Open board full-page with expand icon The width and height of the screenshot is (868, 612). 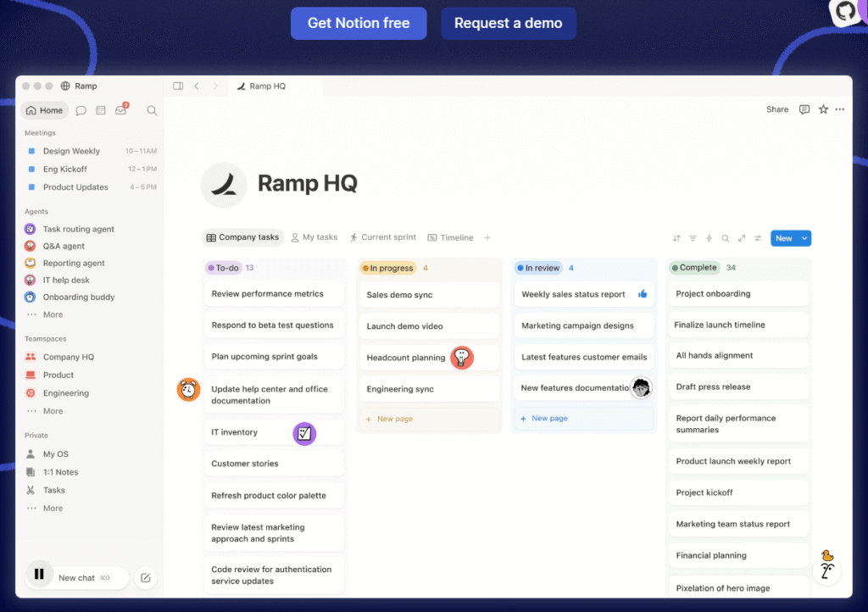[742, 238]
